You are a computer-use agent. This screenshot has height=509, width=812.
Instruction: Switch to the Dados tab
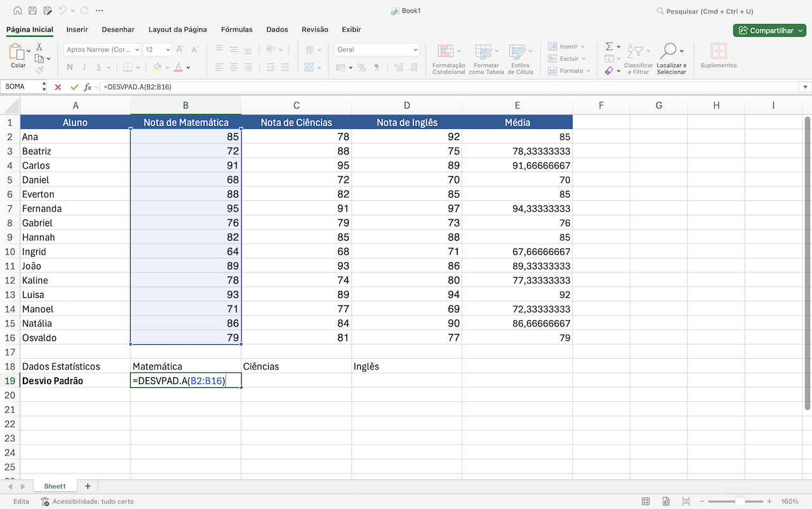[277, 29]
